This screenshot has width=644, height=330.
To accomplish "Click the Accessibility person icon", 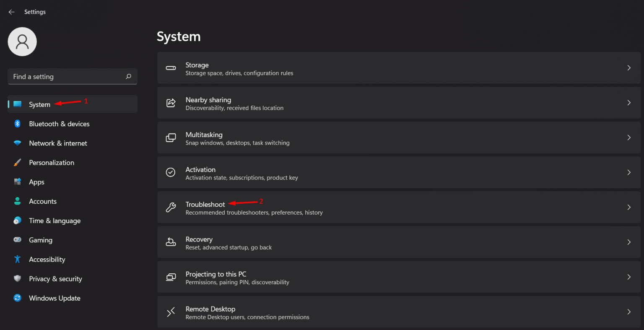I will pos(17,259).
